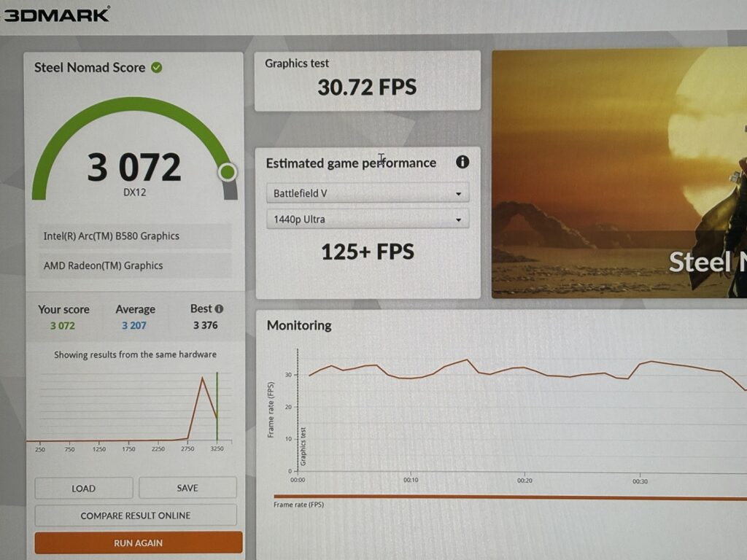The width and height of the screenshot is (747, 560).
Task: Expand the 1440p Ultra preset dropdown
Action: tap(367, 219)
